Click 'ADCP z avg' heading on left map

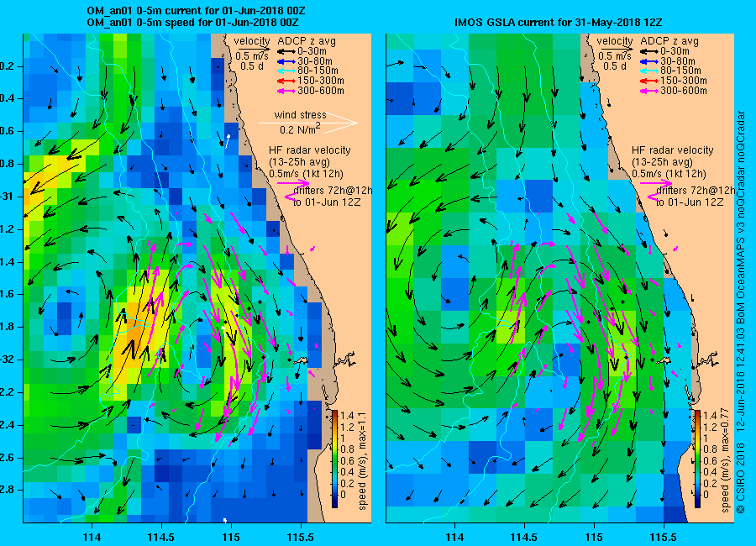[x=307, y=41]
